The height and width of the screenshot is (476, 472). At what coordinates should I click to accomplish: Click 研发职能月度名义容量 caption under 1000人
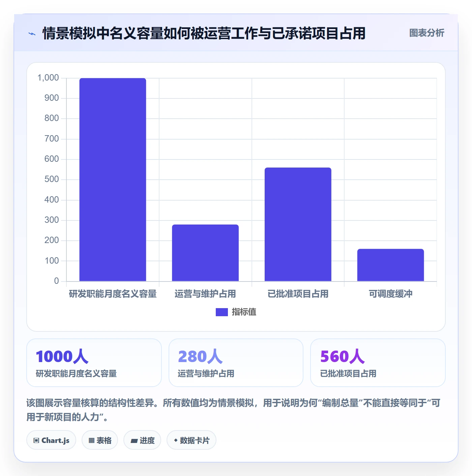(76, 374)
